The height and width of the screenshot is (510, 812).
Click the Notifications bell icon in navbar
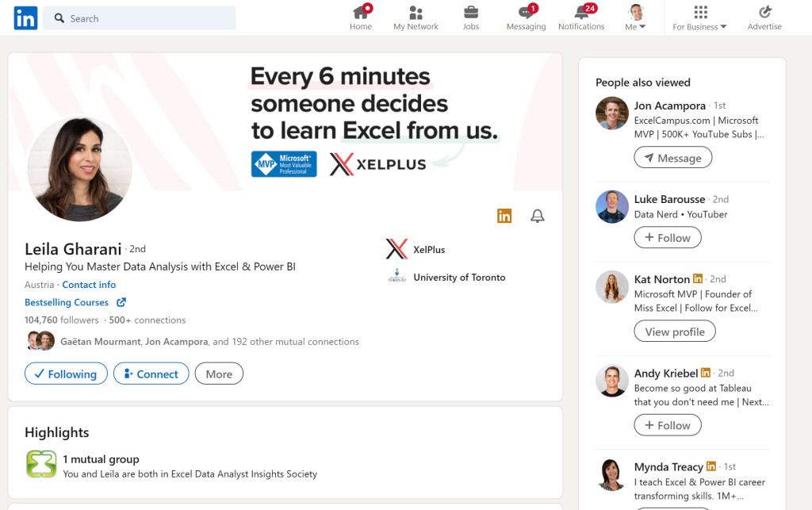coord(581,13)
